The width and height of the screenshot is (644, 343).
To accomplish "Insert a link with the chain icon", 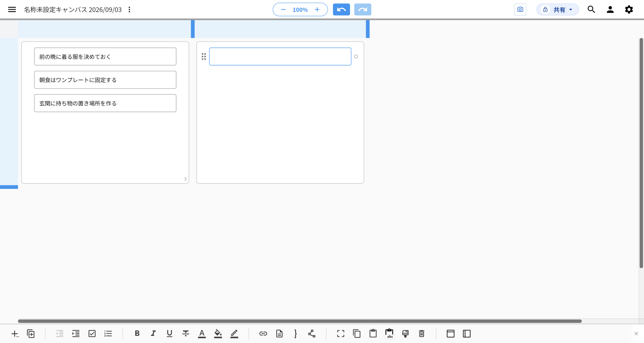I will 263,334.
